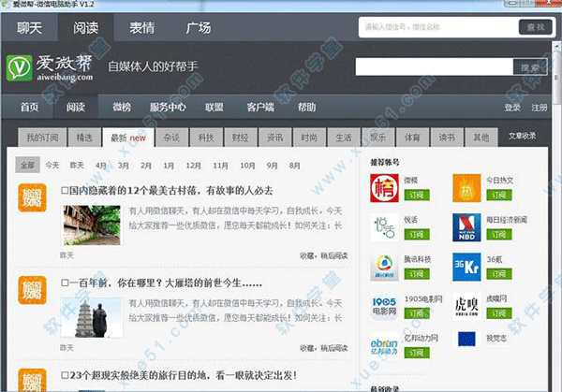This screenshot has height=392, width=562.
Task: Filter articles by 昨天
Action: pos(77,165)
